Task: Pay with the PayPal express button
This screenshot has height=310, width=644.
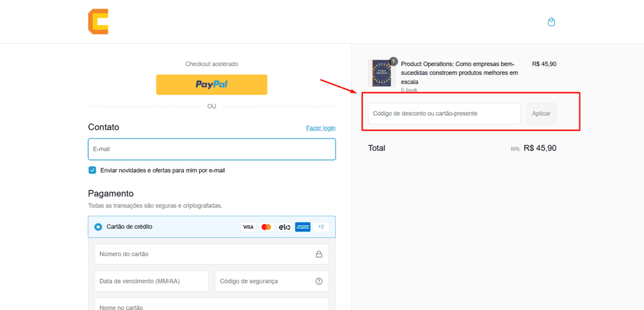Action: click(211, 84)
